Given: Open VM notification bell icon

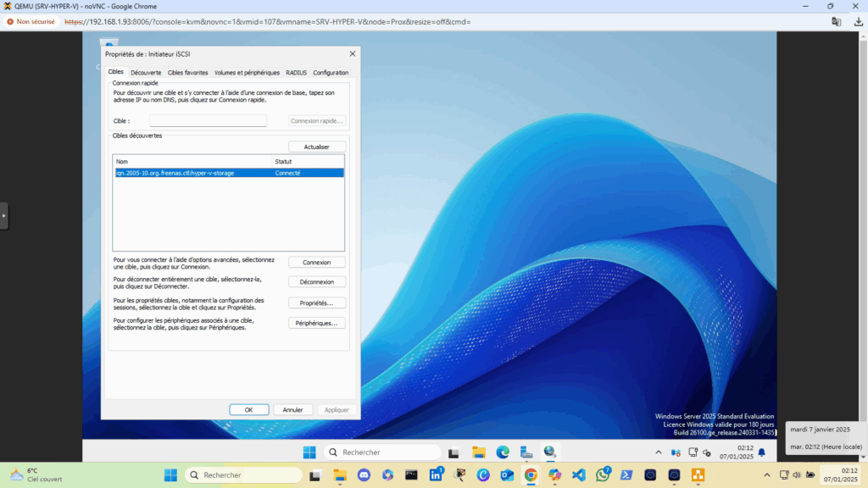Looking at the screenshot, I should point(762,452).
